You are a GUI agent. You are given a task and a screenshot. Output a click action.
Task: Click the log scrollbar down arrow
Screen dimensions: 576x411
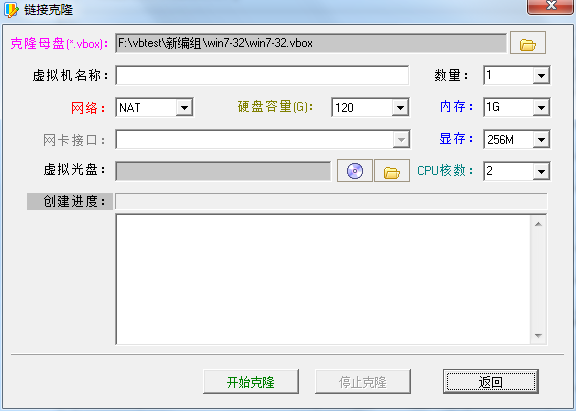539,335
